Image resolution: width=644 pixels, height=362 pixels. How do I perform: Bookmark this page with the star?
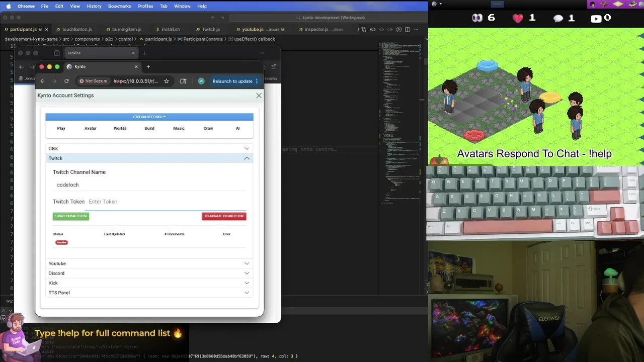(167, 81)
